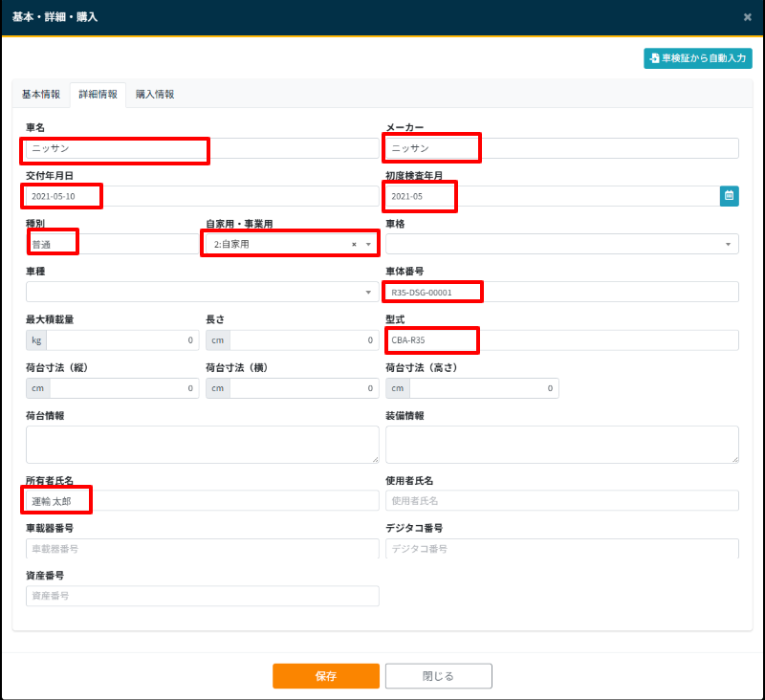Select the 資産番号 input field
The width and height of the screenshot is (765, 700).
click(203, 596)
